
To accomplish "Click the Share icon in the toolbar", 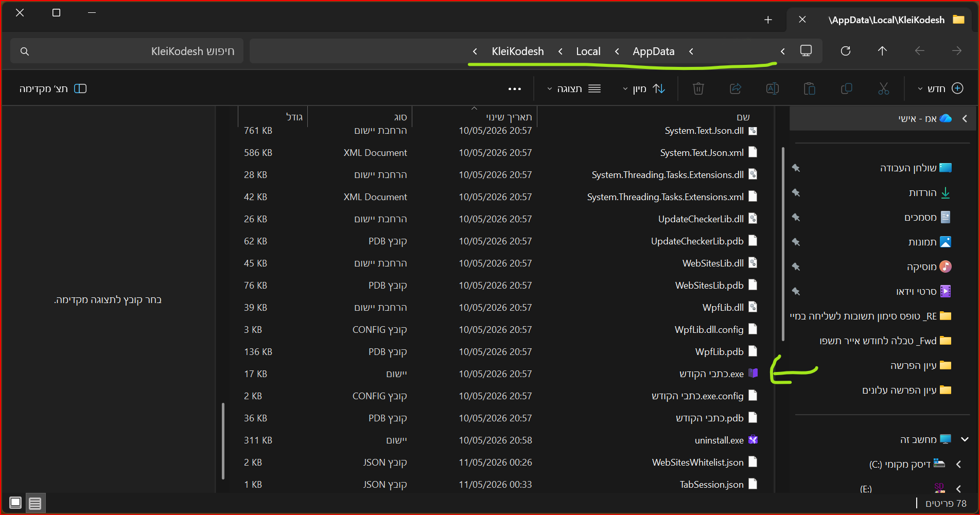I will coord(736,89).
